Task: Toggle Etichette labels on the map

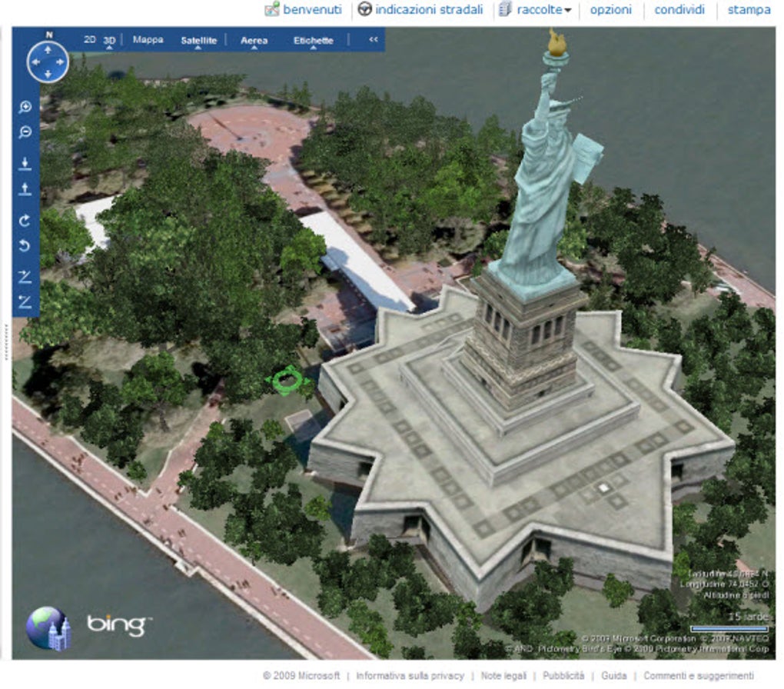Action: pos(314,41)
